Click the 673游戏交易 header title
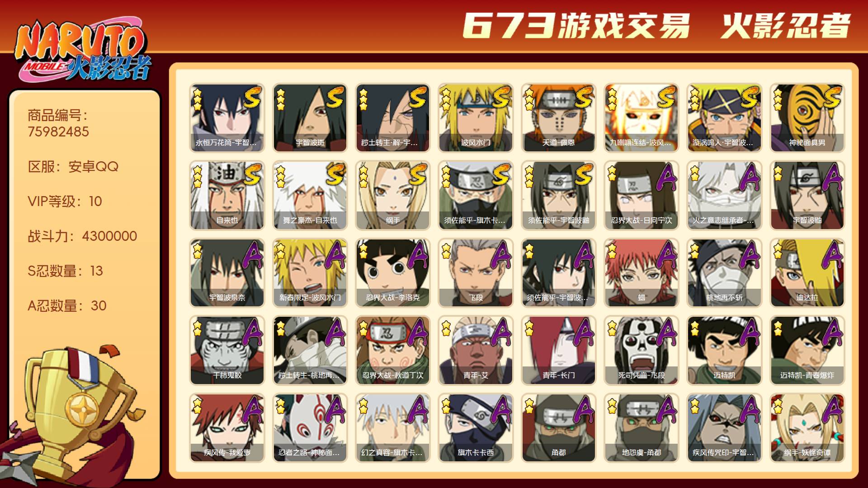 [x=576, y=25]
